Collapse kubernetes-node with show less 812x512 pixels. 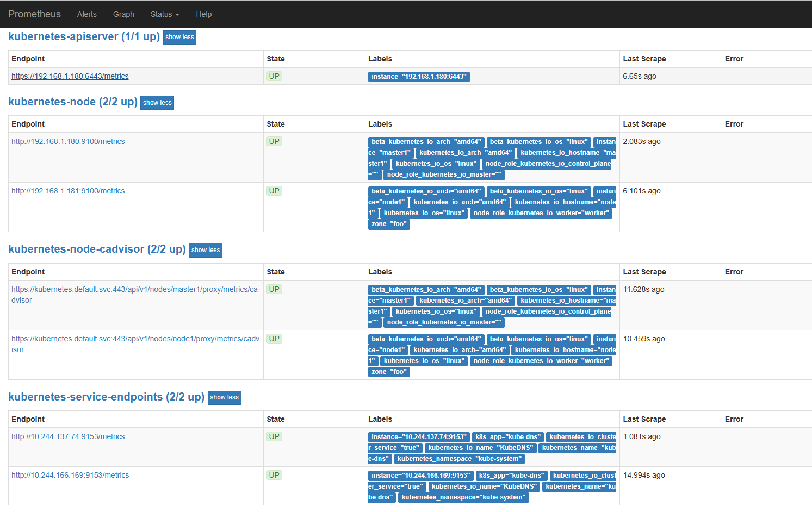pos(157,102)
